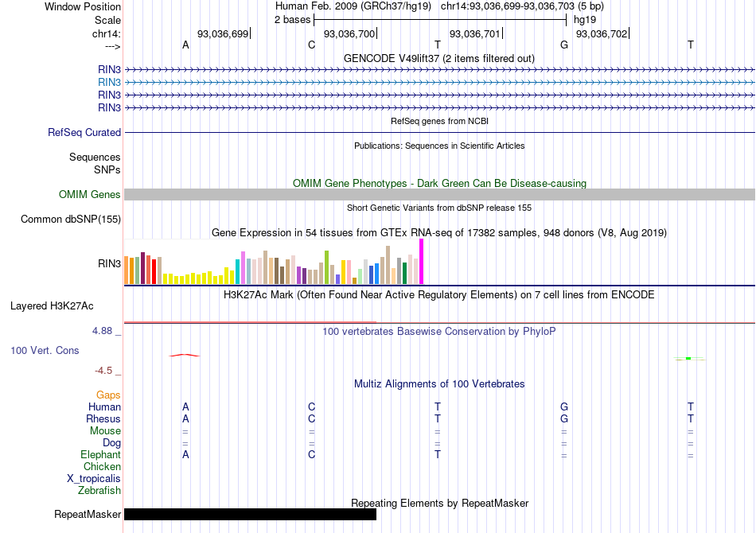756x533 pixels.
Task: Click base 'G' in the Human alignment row
Action: 564,407
